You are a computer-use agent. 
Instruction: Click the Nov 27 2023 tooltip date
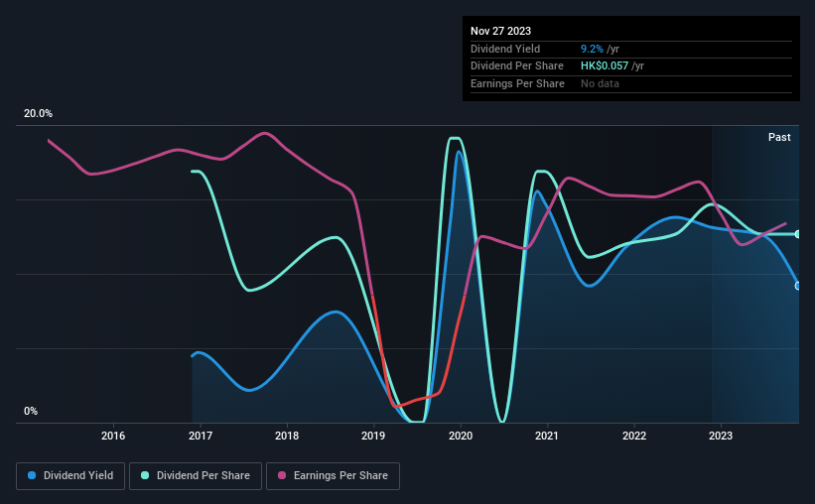coord(500,31)
